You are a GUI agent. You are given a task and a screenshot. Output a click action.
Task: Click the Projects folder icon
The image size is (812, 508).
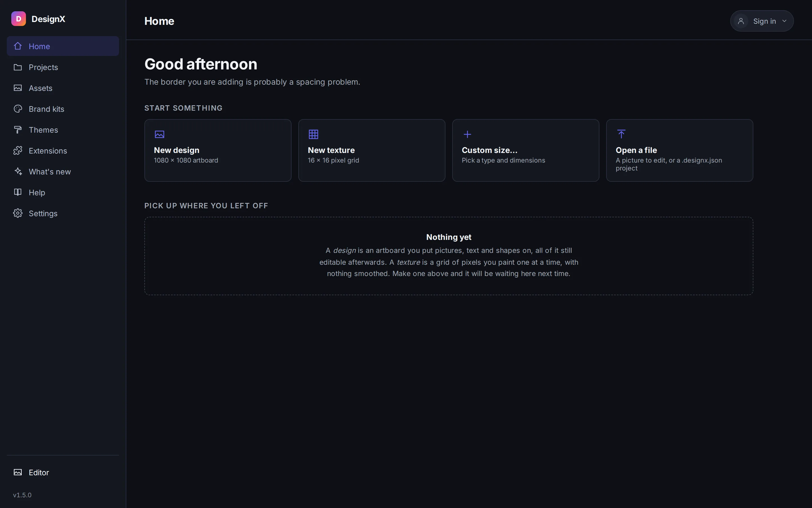18,67
